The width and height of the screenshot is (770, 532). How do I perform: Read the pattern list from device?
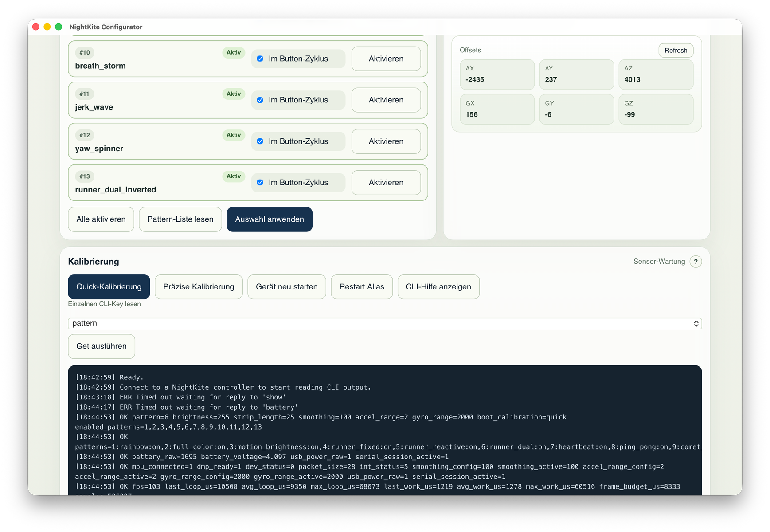180,219
